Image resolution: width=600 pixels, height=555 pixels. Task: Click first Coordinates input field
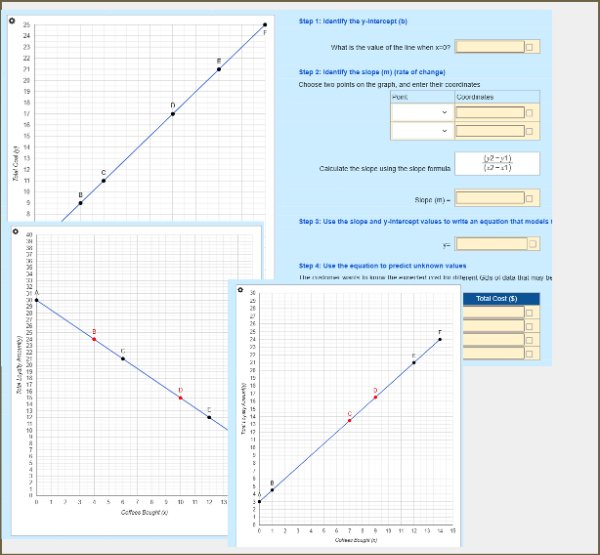(490, 113)
